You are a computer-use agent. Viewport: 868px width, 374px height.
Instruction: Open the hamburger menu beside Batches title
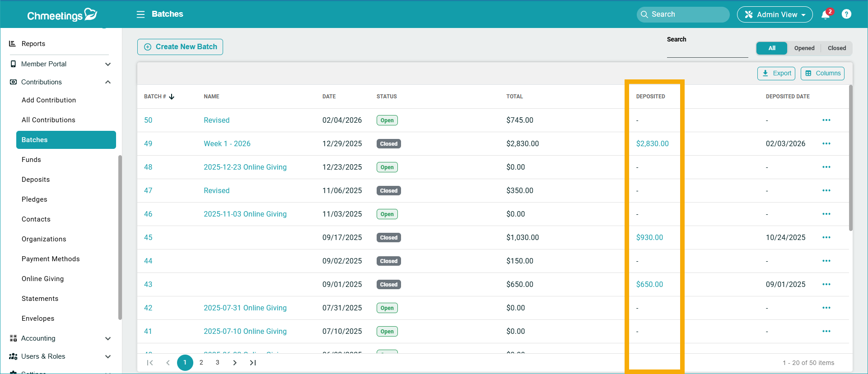(x=141, y=14)
